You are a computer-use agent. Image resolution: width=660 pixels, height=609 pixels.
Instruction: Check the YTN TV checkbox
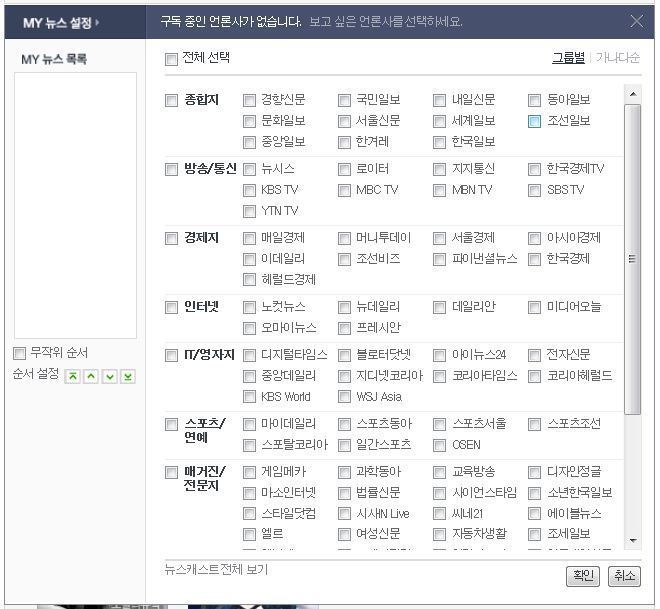pyautogui.click(x=250, y=212)
